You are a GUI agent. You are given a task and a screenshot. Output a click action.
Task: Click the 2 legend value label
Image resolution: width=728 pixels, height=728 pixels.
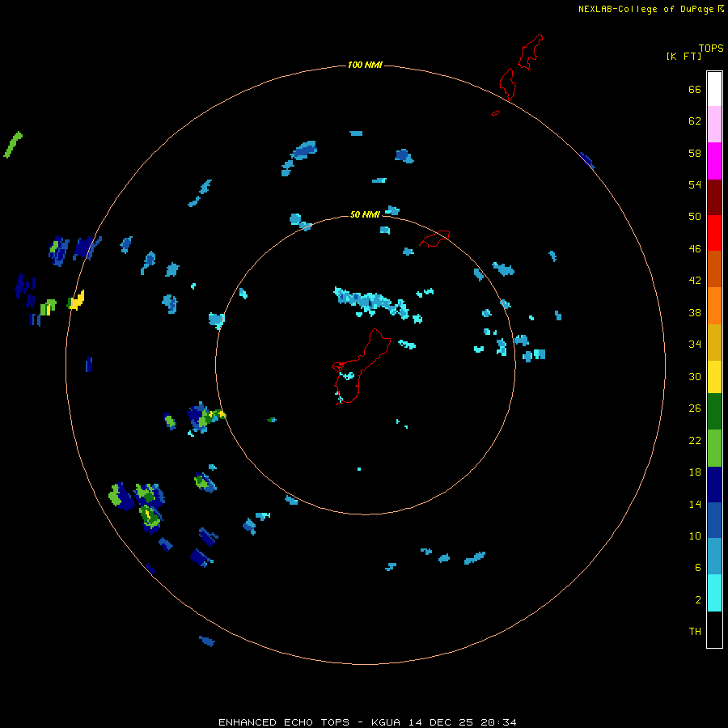698,600
